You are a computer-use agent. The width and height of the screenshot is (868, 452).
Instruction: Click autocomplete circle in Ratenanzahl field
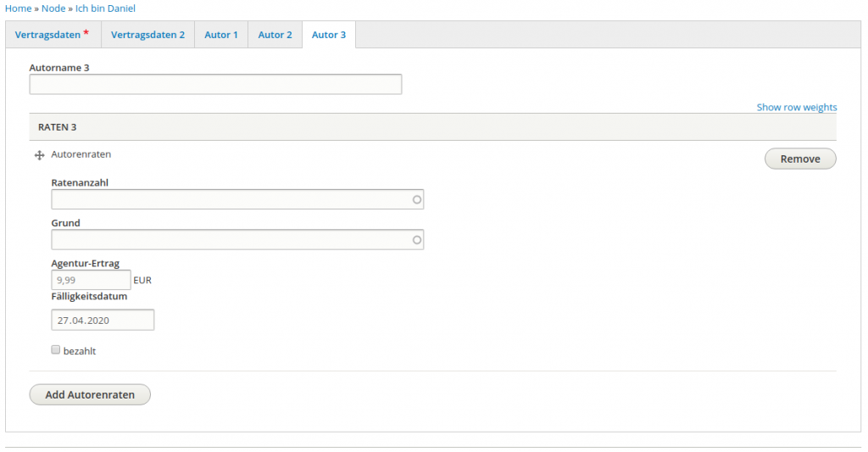click(x=416, y=199)
